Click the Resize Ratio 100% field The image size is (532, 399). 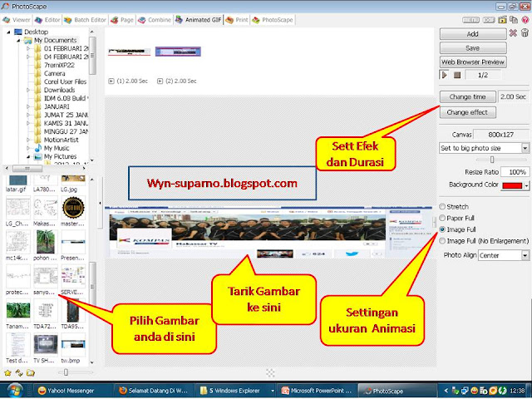pyautogui.click(x=515, y=172)
